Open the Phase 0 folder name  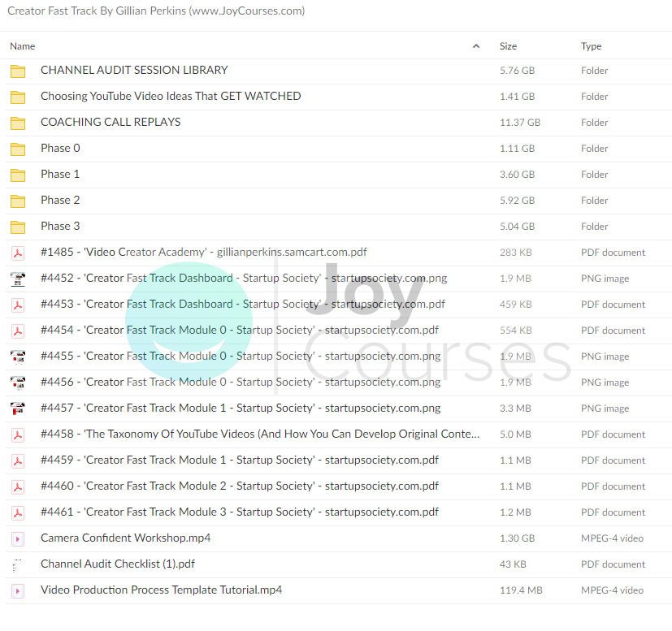[60, 148]
